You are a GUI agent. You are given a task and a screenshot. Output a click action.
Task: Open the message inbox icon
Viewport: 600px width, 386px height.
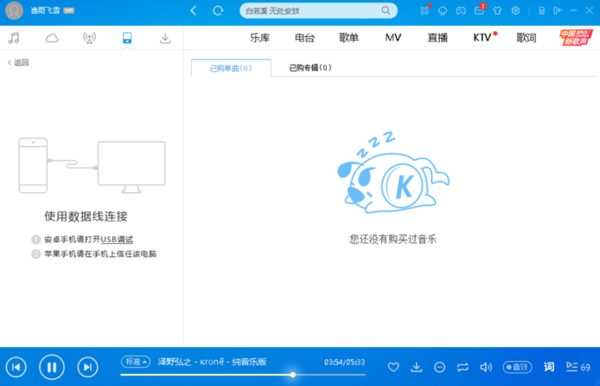click(x=479, y=11)
